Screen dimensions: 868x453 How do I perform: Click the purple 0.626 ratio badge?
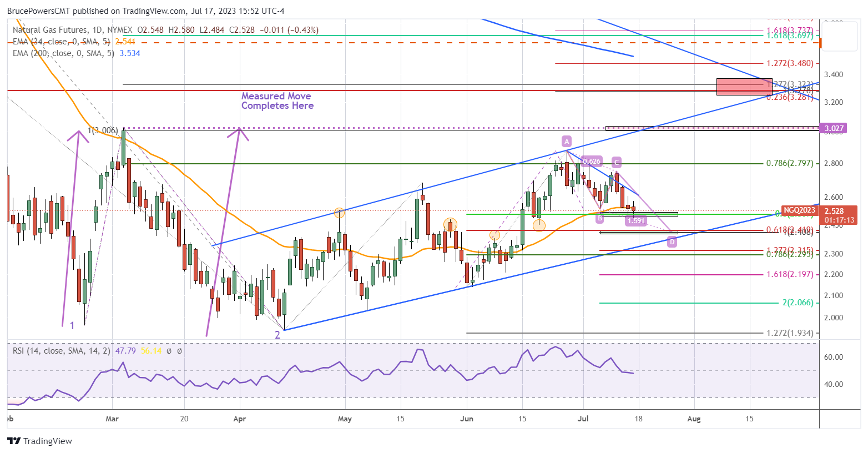coord(592,162)
